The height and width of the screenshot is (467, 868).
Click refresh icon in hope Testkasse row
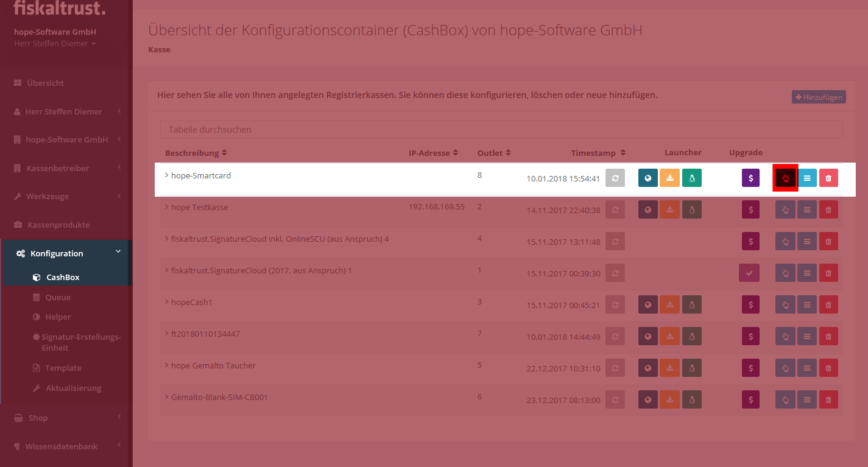615,209
